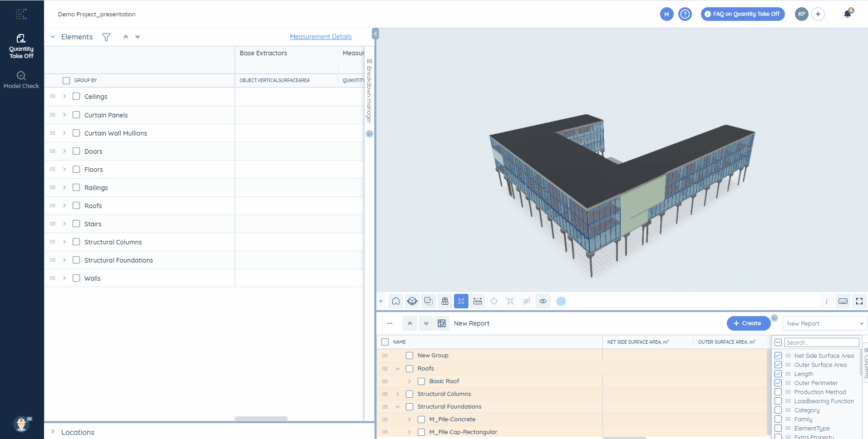Open the vertical Breakdown manager tab
The image size is (868, 439).
coord(370,91)
